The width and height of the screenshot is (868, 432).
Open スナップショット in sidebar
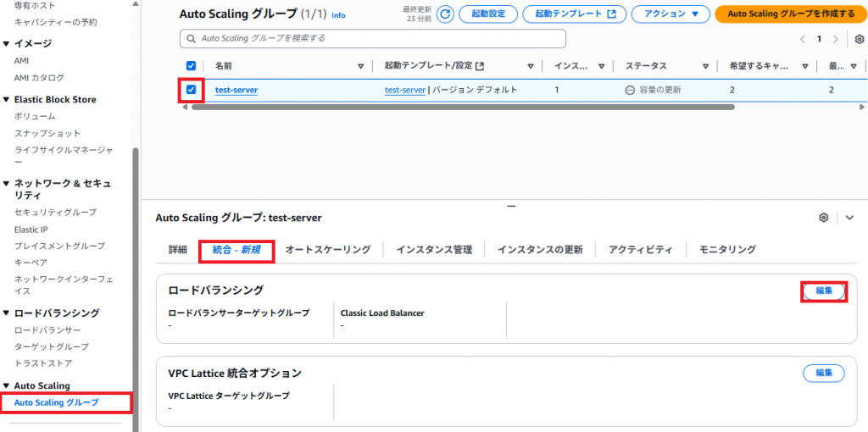47,133
